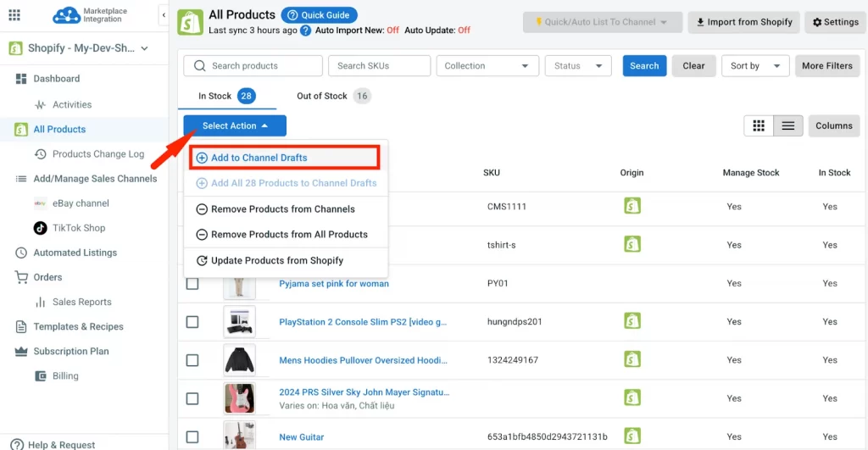The image size is (868, 450).
Task: Click Shopify origin icon for PRS Silver Sky row
Action: click(x=632, y=397)
